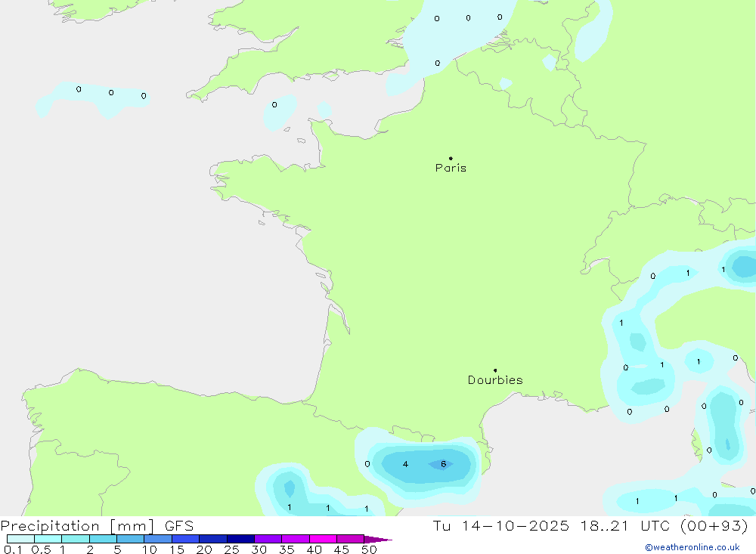Click the weatheronline.co.uk copyright link
The image size is (756, 554).
point(692,547)
